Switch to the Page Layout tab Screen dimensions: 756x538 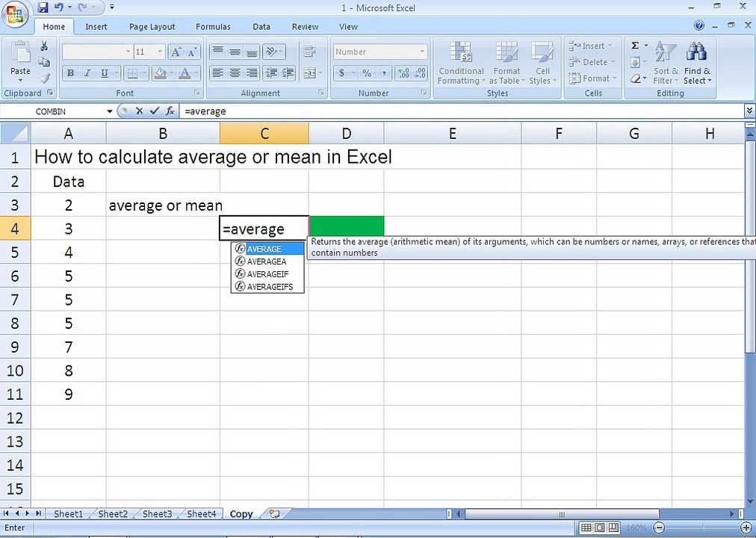click(x=152, y=26)
